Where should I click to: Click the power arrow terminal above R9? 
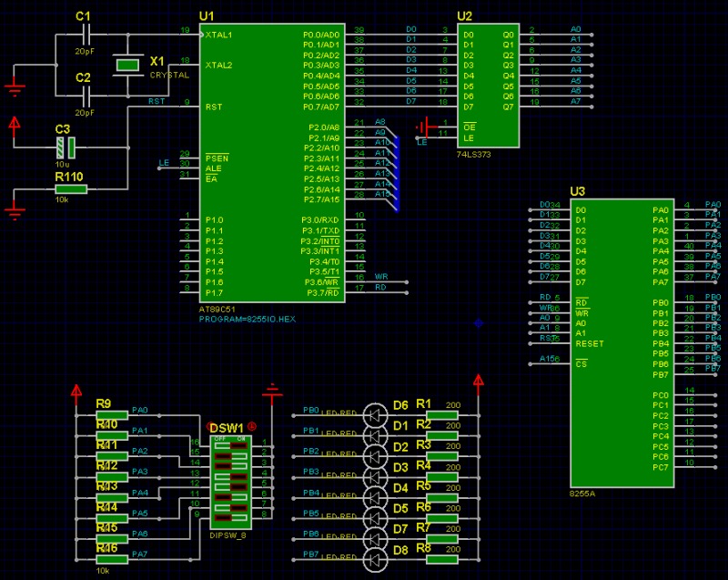point(76,392)
